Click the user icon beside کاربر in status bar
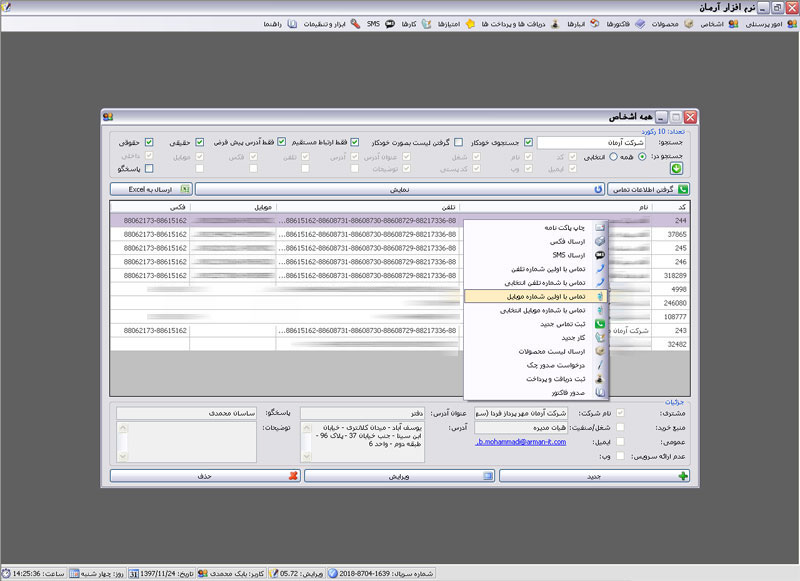This screenshot has height=581, width=800. tap(203, 573)
